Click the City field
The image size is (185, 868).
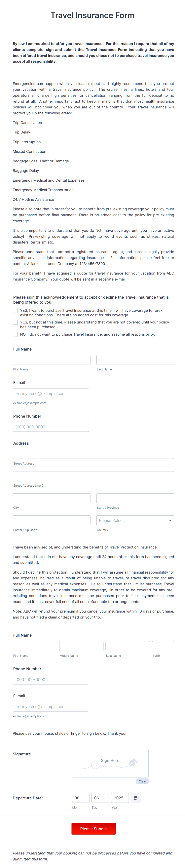pos(51,498)
